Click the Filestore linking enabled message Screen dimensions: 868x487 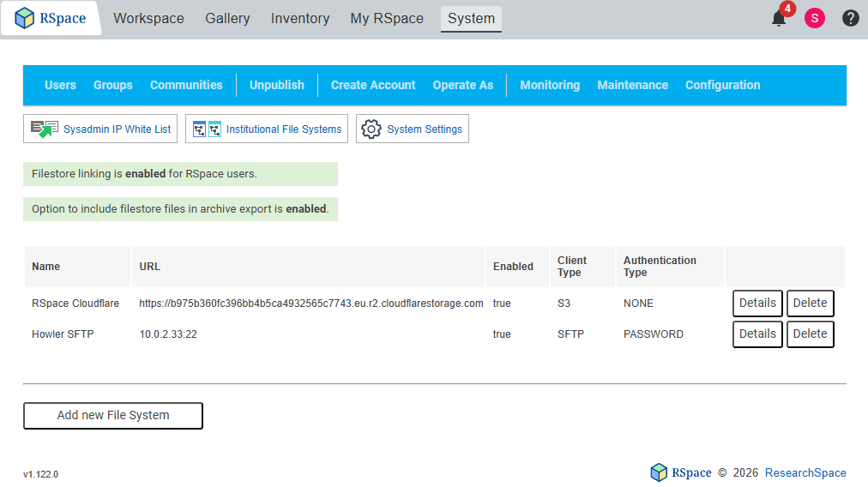180,174
